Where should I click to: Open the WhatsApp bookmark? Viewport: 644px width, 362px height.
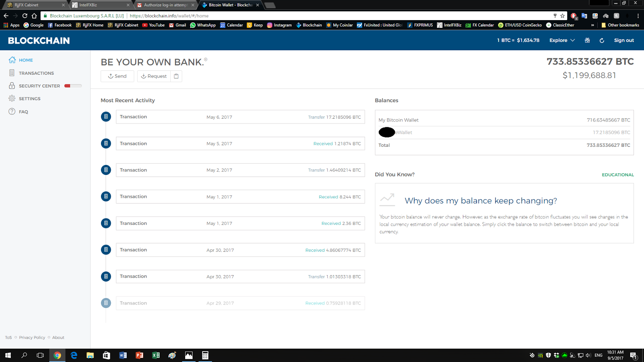pos(203,25)
